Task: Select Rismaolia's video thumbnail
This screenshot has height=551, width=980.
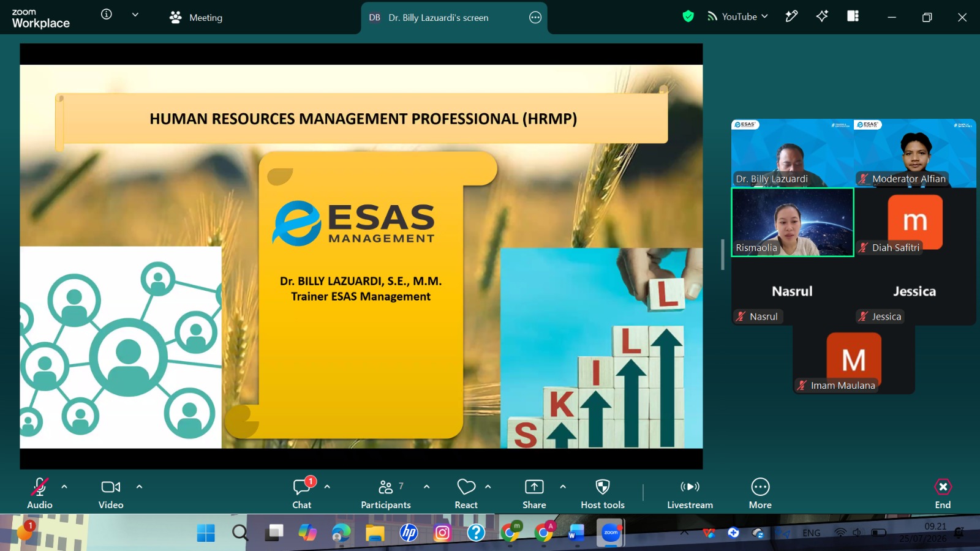Action: 793,222
